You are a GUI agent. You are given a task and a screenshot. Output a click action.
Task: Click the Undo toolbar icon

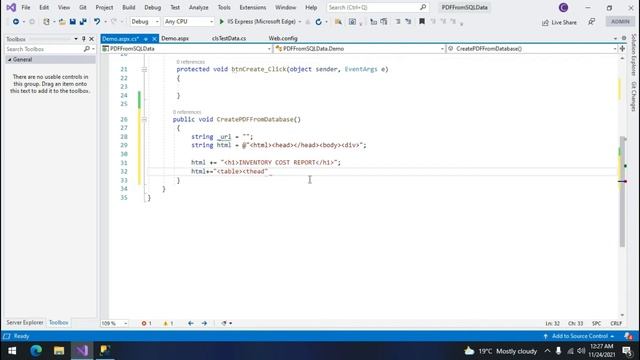coord(97,22)
